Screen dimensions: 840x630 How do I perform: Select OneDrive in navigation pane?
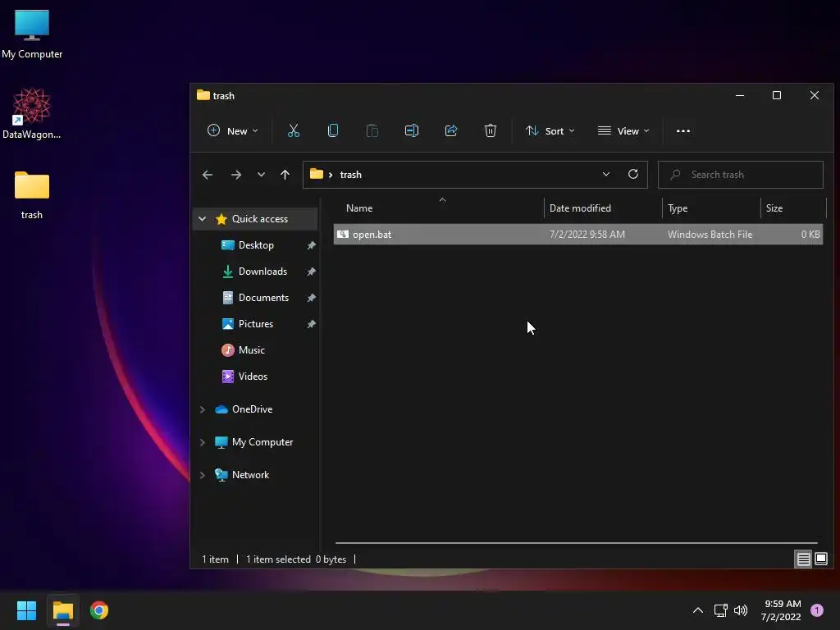click(252, 409)
